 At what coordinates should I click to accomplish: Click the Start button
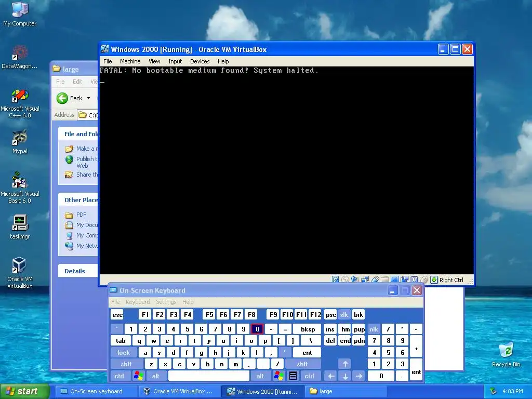[x=25, y=392]
